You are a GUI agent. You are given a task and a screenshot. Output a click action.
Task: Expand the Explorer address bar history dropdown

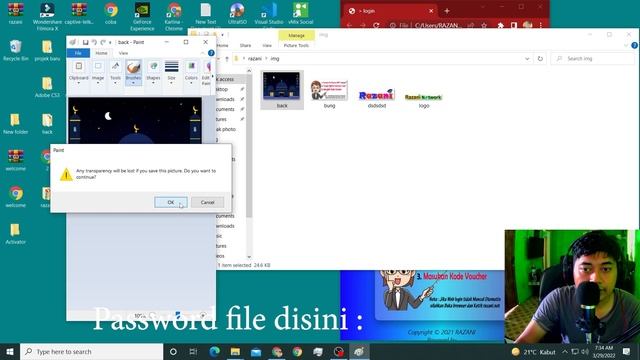point(527,59)
